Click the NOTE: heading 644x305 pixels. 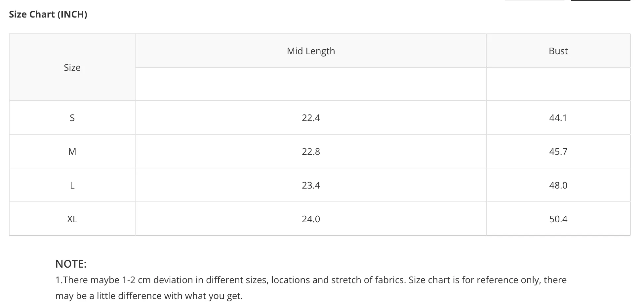click(71, 264)
